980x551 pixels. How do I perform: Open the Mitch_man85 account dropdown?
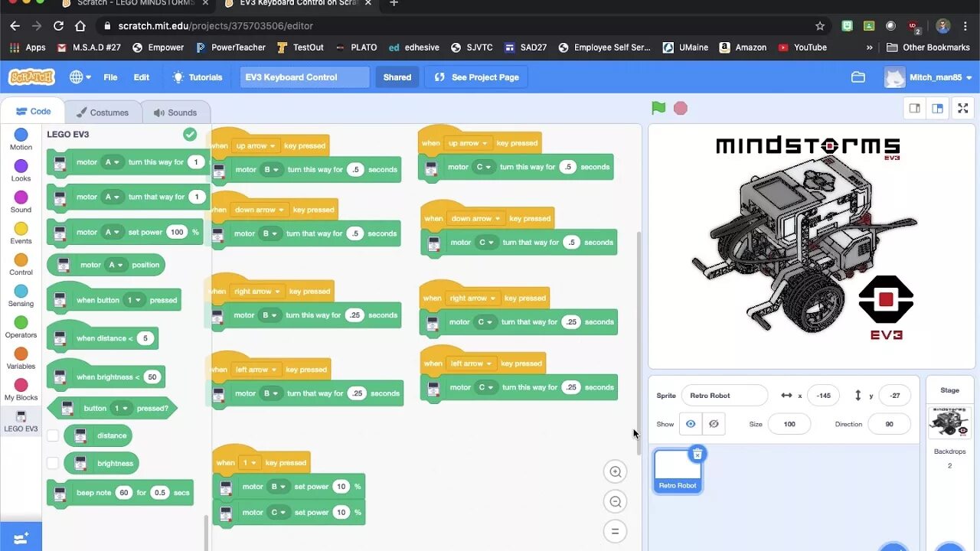(x=928, y=77)
